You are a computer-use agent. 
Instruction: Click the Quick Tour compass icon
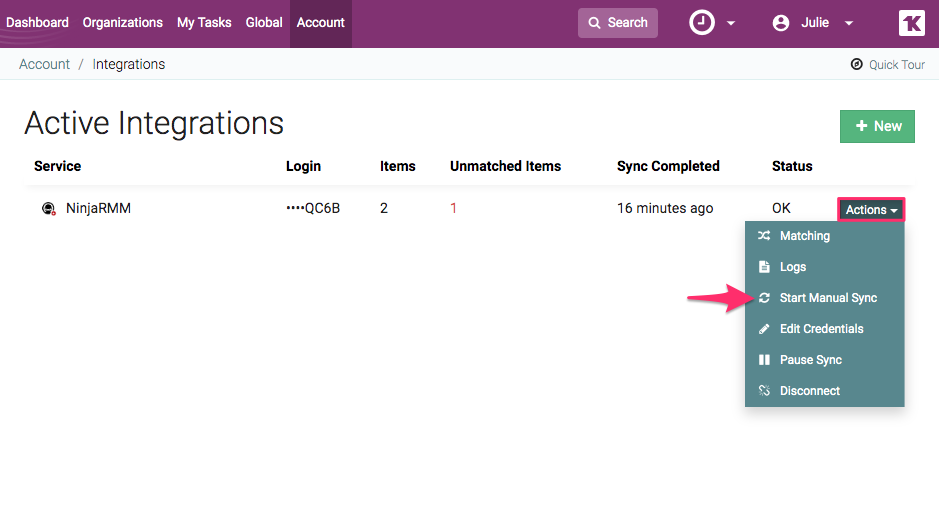click(x=856, y=64)
